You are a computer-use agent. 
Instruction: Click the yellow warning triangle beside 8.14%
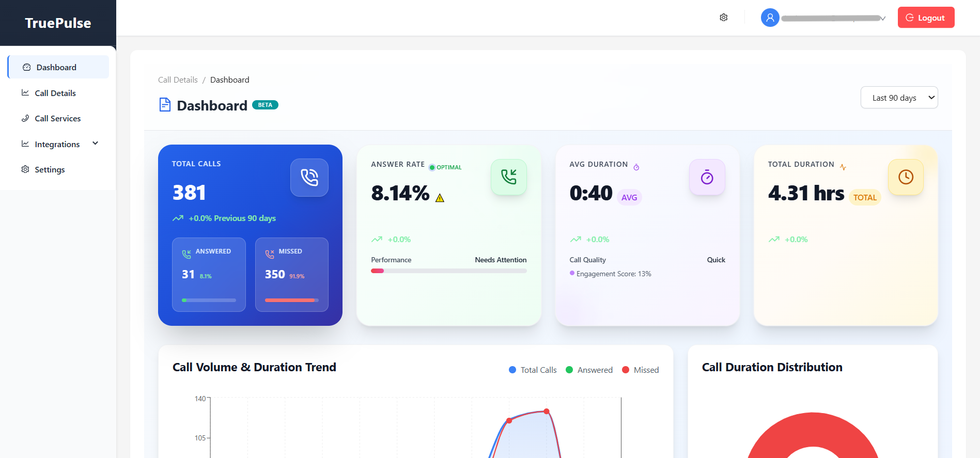[x=440, y=198]
